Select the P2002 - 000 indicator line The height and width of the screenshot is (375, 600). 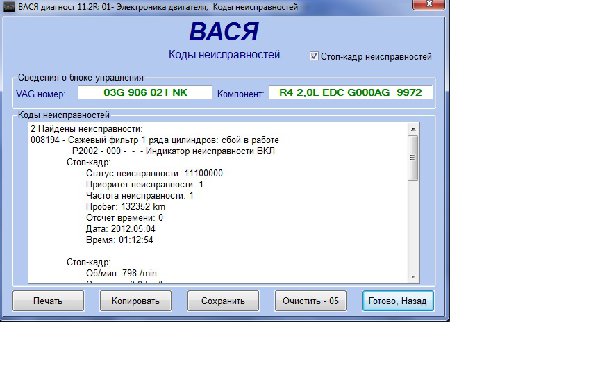[173, 151]
